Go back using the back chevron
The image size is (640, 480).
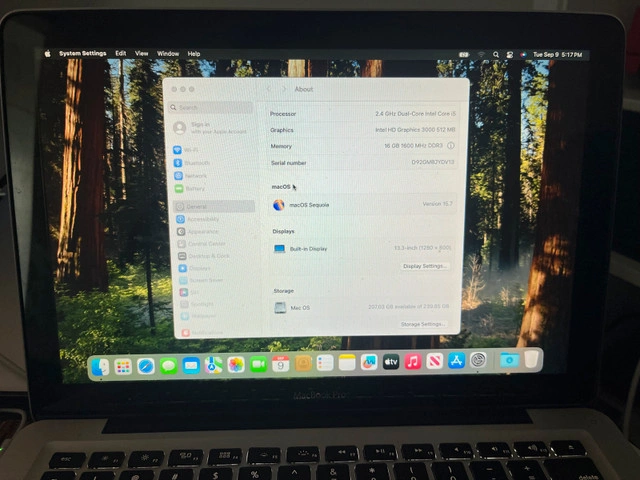269,89
